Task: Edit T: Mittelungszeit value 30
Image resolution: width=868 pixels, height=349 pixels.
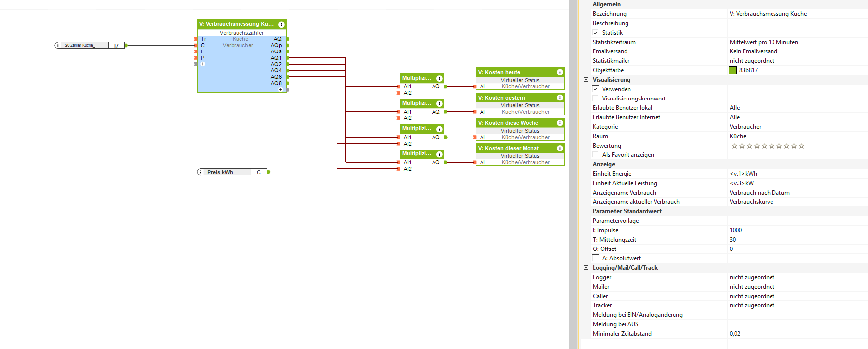Action: click(x=798, y=240)
